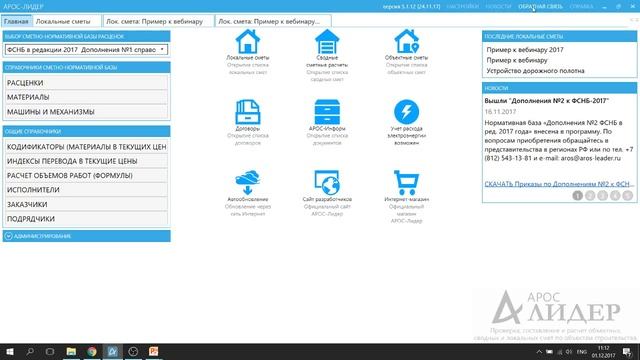
Task: Open the Договоры documents icon
Action: 247,112
